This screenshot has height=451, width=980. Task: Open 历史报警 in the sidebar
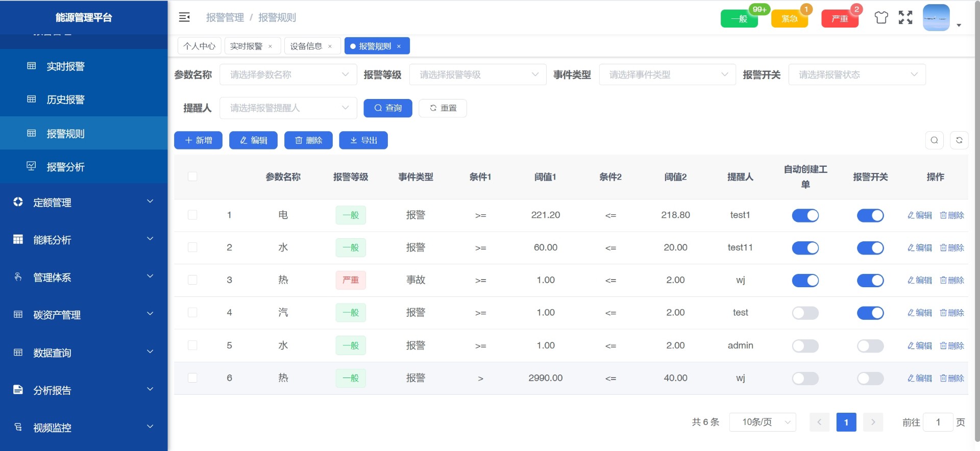coord(65,99)
